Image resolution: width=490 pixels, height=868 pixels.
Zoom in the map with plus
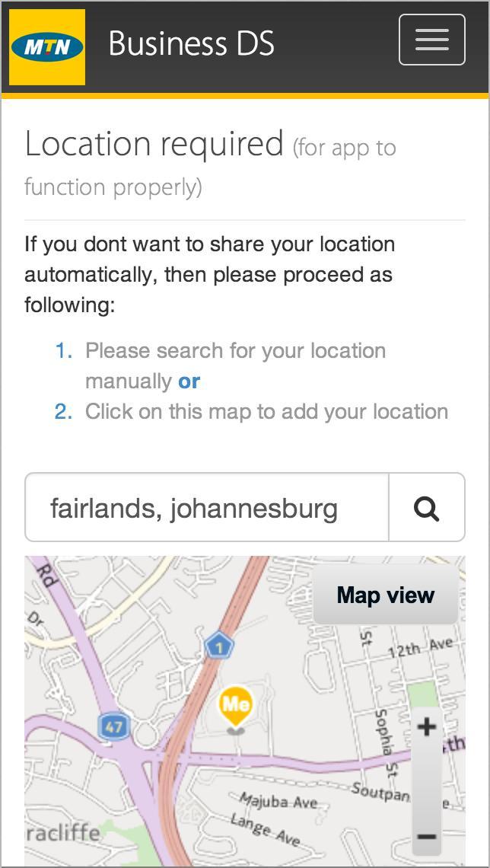click(x=426, y=727)
